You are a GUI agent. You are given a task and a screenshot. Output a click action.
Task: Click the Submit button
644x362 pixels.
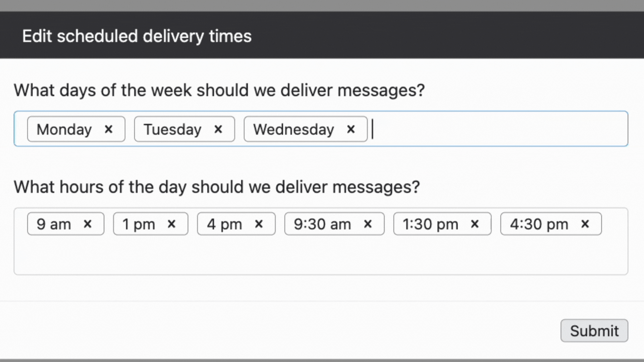[594, 330]
